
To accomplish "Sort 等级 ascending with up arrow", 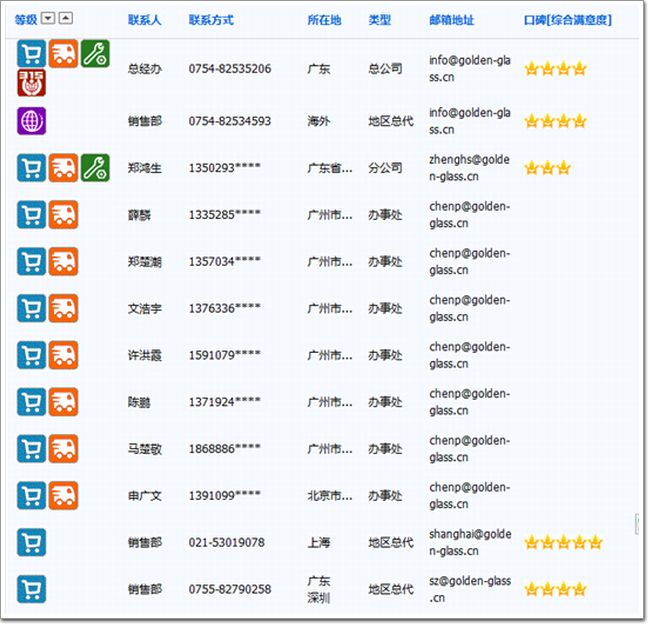I will (x=65, y=19).
